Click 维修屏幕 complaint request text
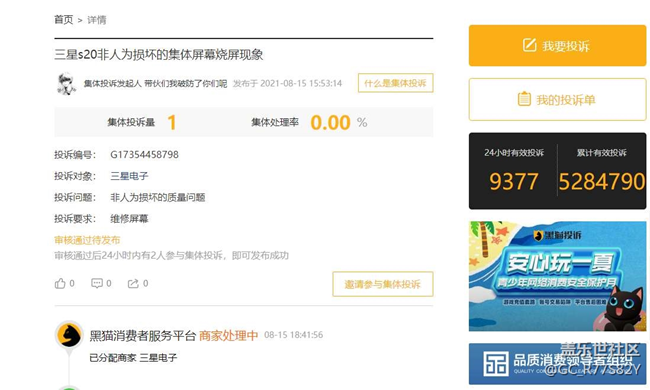This screenshot has width=650, height=390. pos(129,219)
